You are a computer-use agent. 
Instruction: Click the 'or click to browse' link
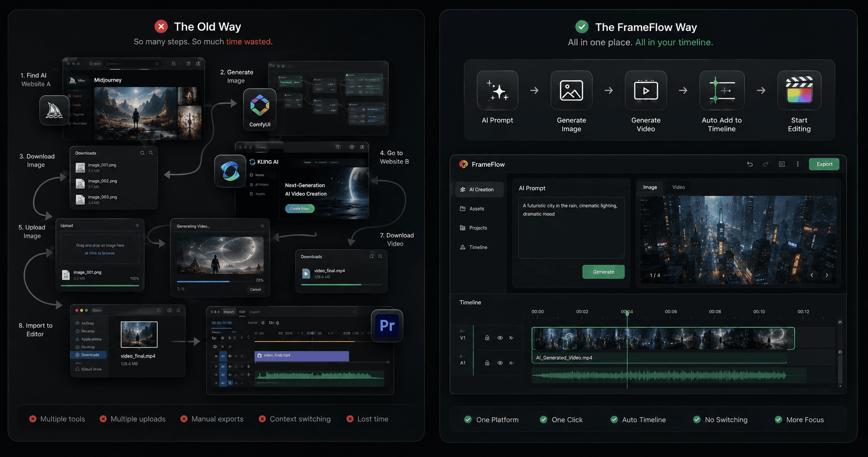(99, 253)
